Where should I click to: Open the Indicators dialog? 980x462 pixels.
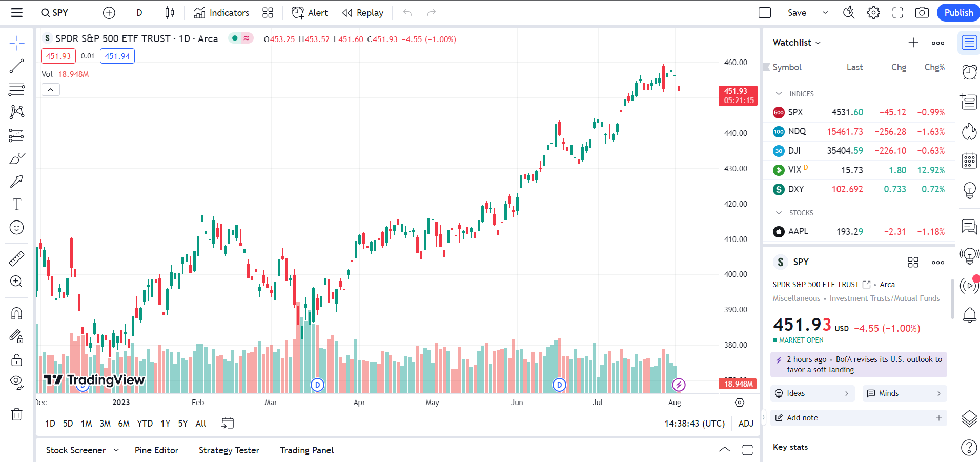click(x=221, y=13)
